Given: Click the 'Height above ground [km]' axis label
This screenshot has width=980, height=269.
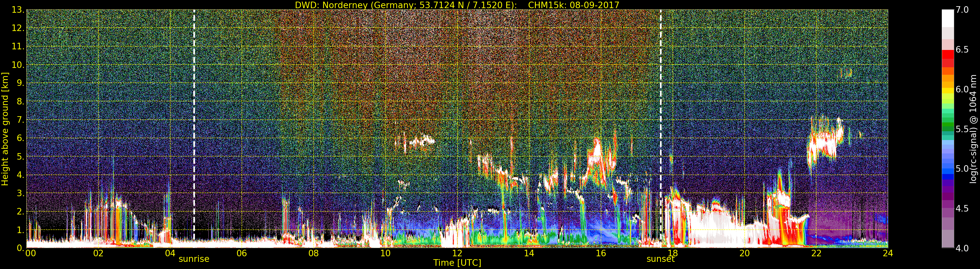Looking at the screenshot, I should (5, 129).
